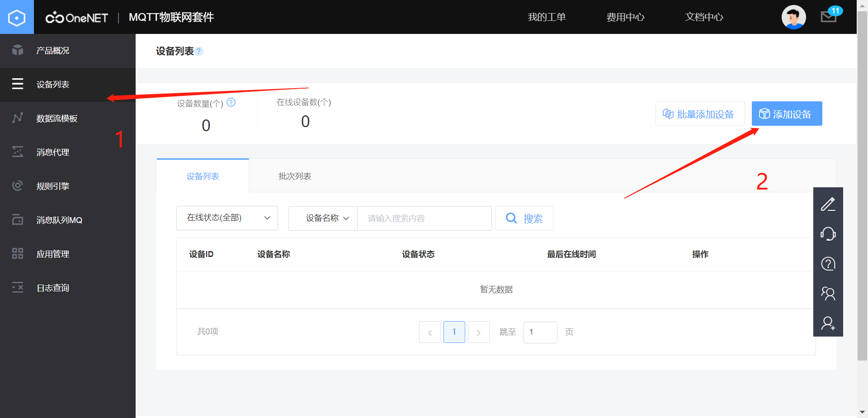Contact support via the headset icon

[x=828, y=234]
